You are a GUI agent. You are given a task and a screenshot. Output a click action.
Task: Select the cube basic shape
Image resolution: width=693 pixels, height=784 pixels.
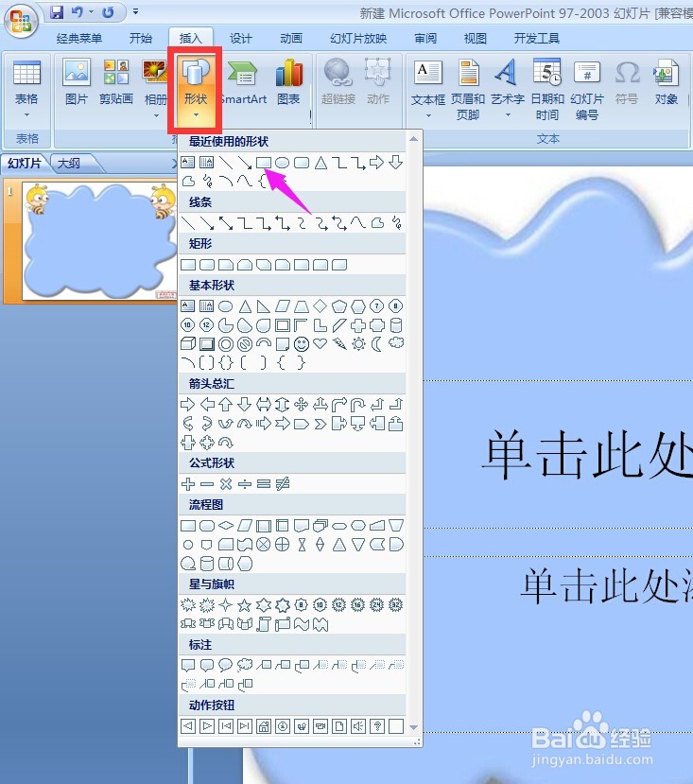188,343
